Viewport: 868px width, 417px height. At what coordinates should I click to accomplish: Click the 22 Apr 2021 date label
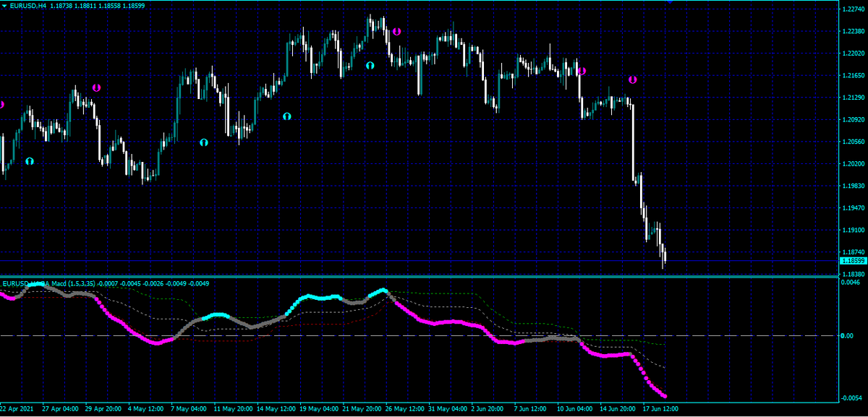coord(18,409)
